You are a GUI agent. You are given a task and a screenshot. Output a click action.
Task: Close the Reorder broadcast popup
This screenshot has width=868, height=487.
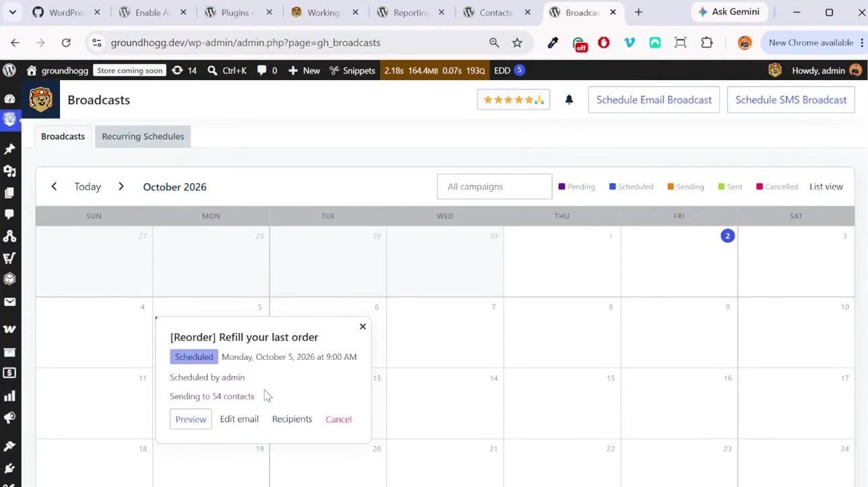[363, 326]
